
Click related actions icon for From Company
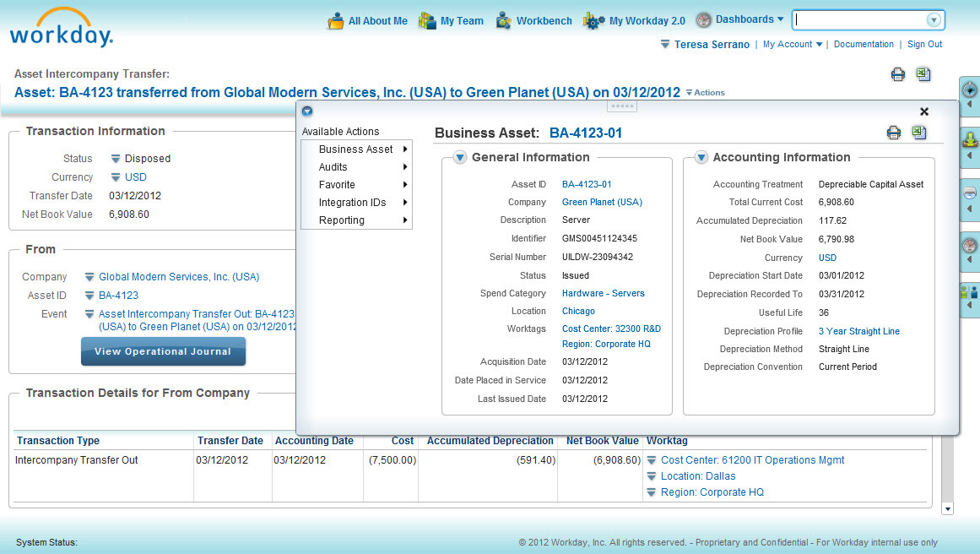point(89,277)
